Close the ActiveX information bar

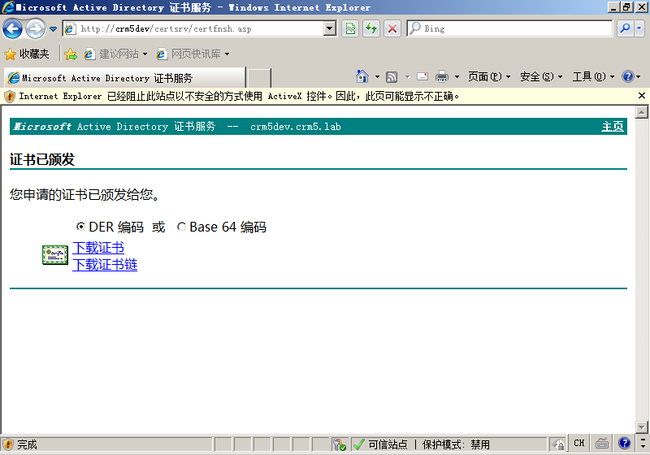click(x=642, y=96)
